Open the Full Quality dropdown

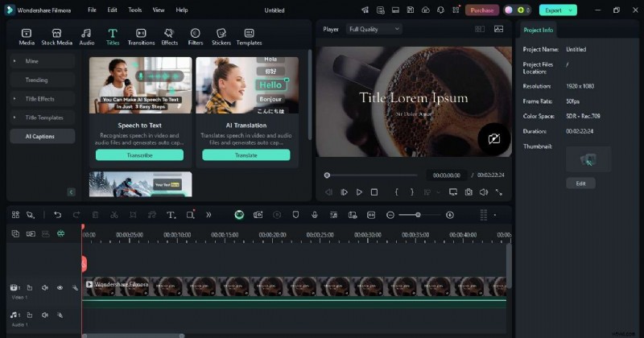pos(374,29)
